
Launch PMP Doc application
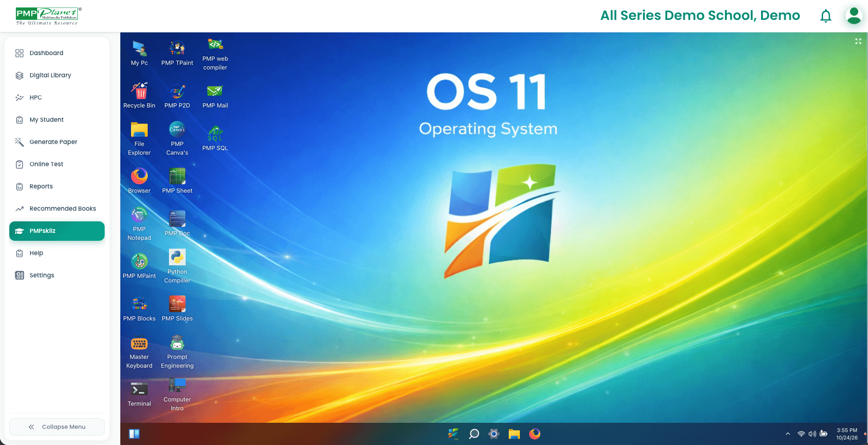[x=177, y=224]
